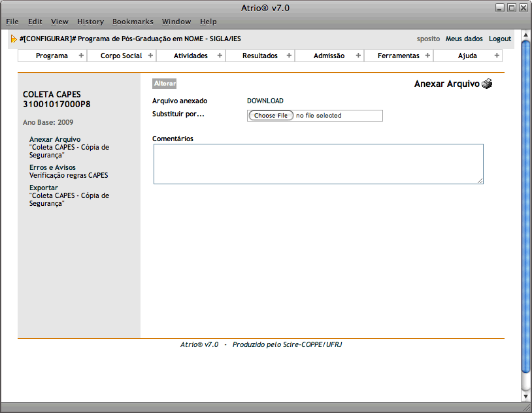
Task: Open the Meus dados link
Action: point(464,39)
